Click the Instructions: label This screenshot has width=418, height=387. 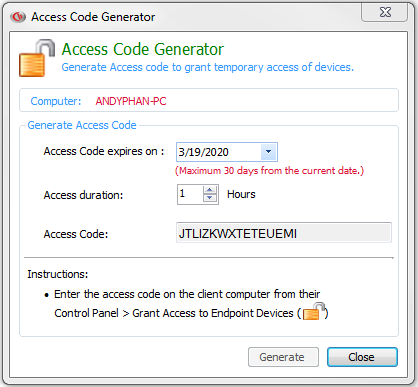58,274
